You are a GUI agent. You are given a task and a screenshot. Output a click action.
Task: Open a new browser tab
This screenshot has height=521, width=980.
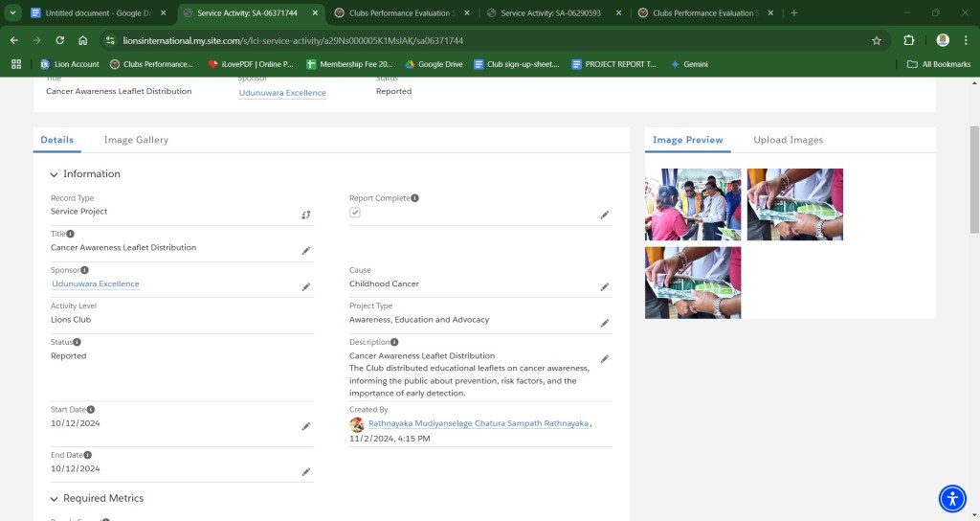click(x=793, y=13)
